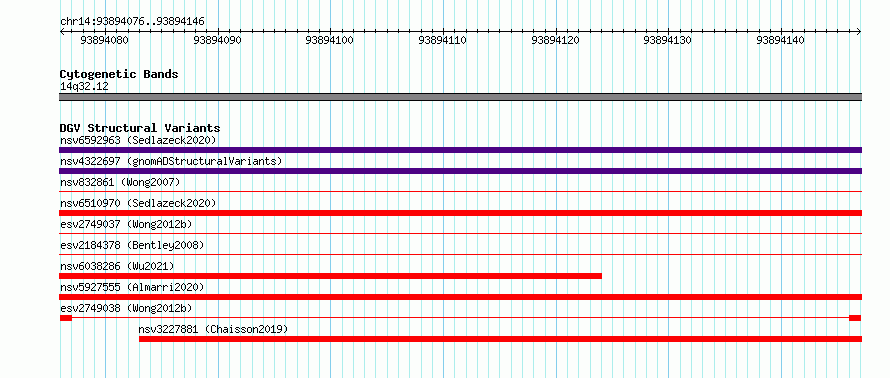
Task: Click the thin red line under esv2184378
Action: click(x=460, y=255)
